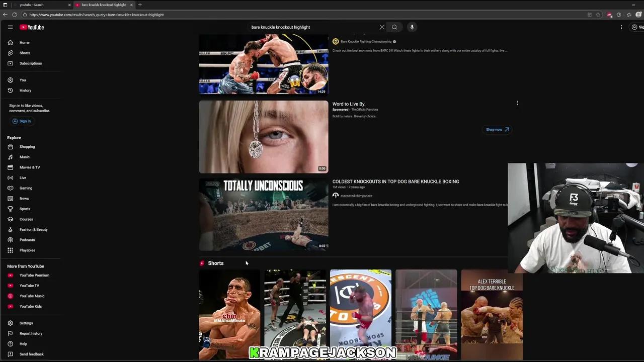Open YouTube Kids
The height and width of the screenshot is (362, 644).
tap(30, 306)
